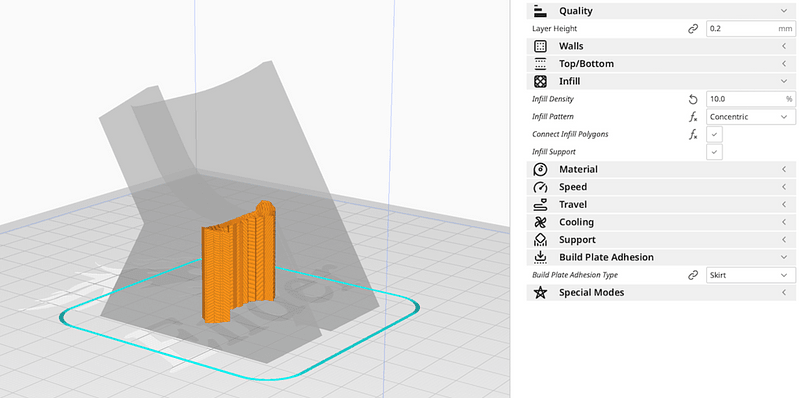This screenshot has width=800, height=398.
Task: Toggle the Connect Infill Polygons checkbox
Action: coord(714,135)
